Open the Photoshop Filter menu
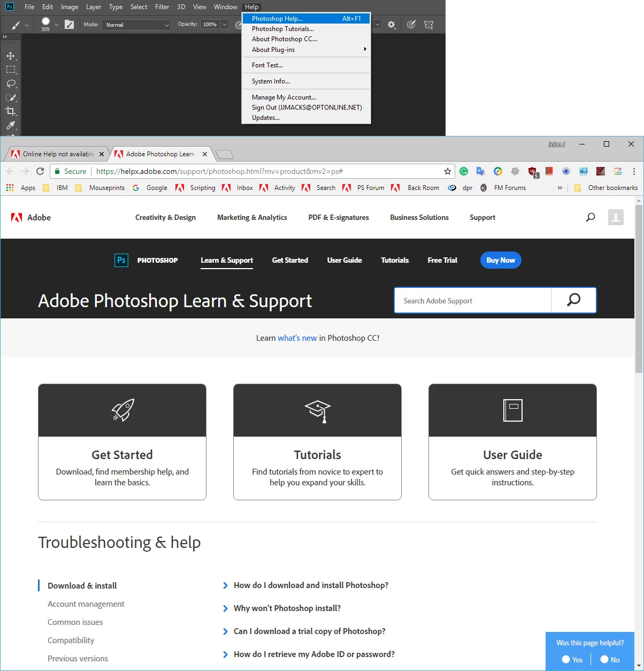Screen dimensions: 644x671 click(x=162, y=7)
